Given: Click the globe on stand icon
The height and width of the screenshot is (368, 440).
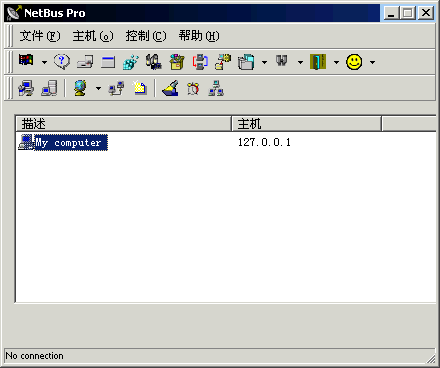Looking at the screenshot, I should 80,88.
